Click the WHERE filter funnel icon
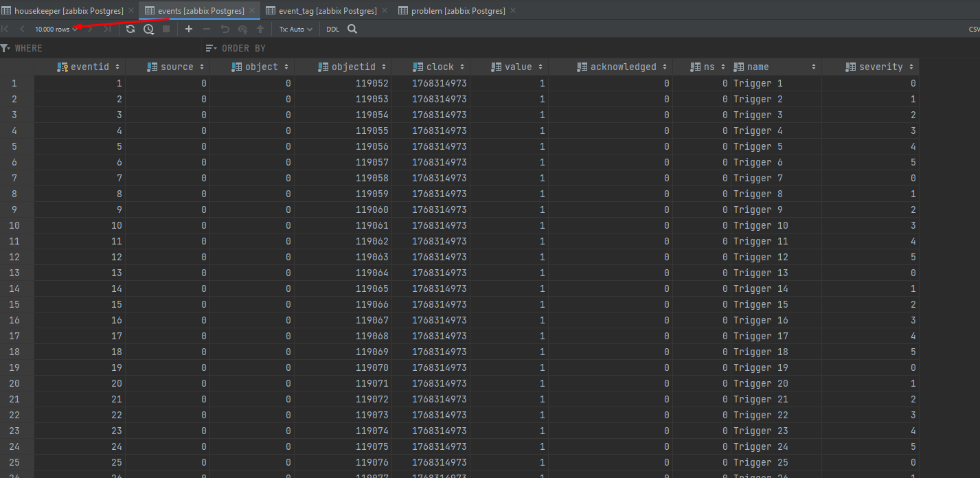The height and width of the screenshot is (478, 980). pyautogui.click(x=5, y=48)
